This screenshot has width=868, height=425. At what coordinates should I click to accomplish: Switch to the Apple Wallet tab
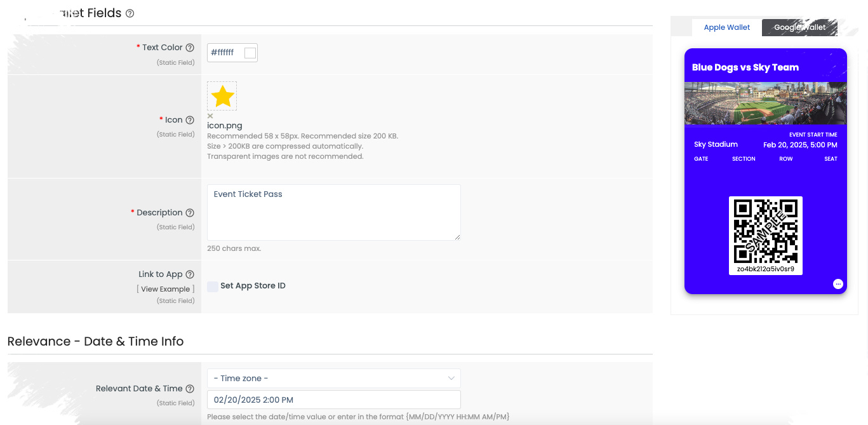coord(727,27)
